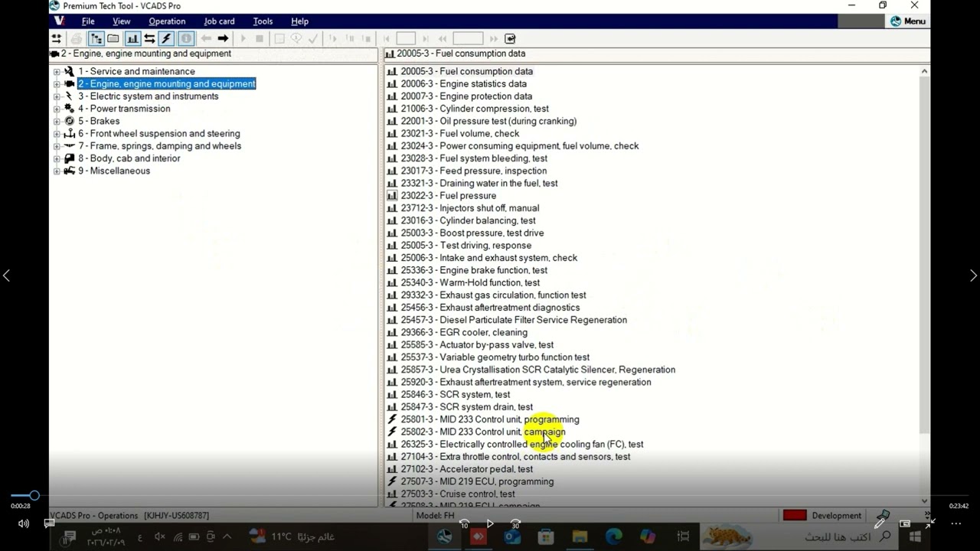Click the Front wheel suspension steering icon
Viewport: 980px width, 551px height.
tap(69, 133)
